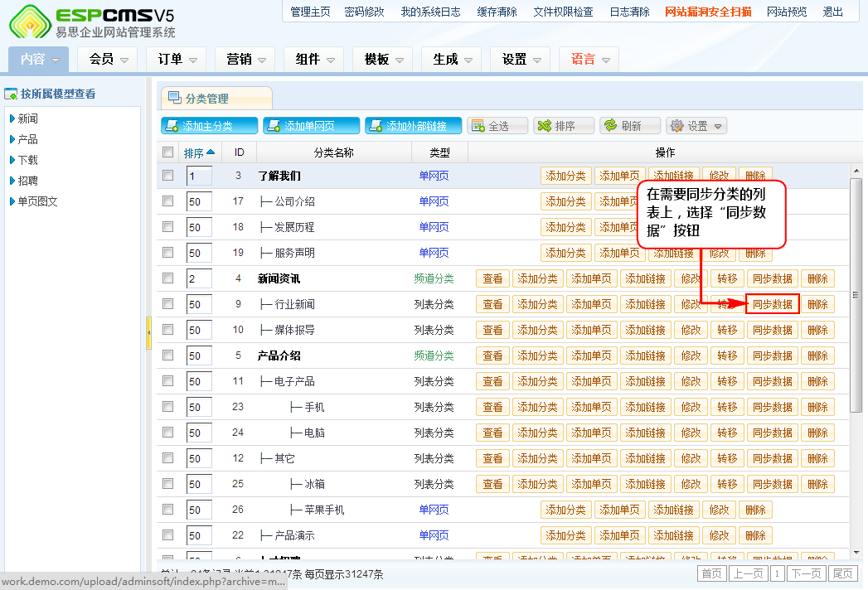Screen dimensions: 868x590
Task: Click the 刷新 refresh icon
Action: click(x=611, y=125)
